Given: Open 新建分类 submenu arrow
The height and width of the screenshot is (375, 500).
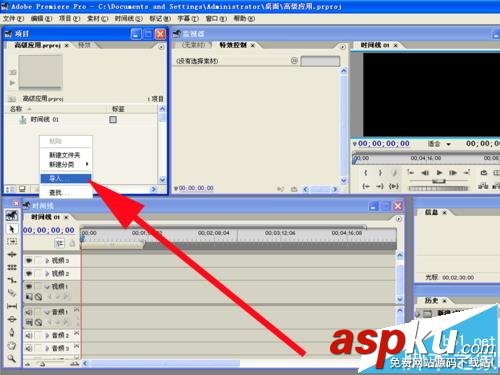Looking at the screenshot, I should [x=87, y=164].
